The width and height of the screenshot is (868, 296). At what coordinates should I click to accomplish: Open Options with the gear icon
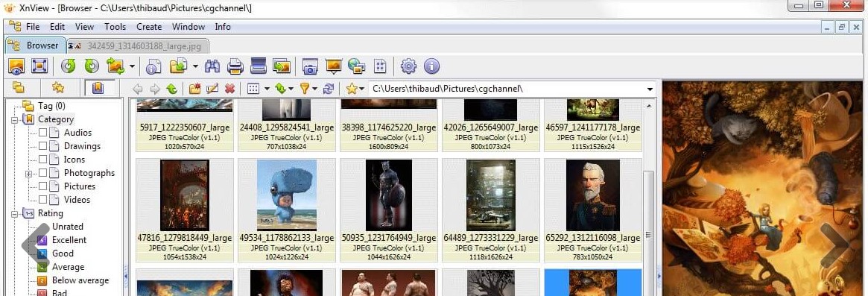pyautogui.click(x=408, y=66)
